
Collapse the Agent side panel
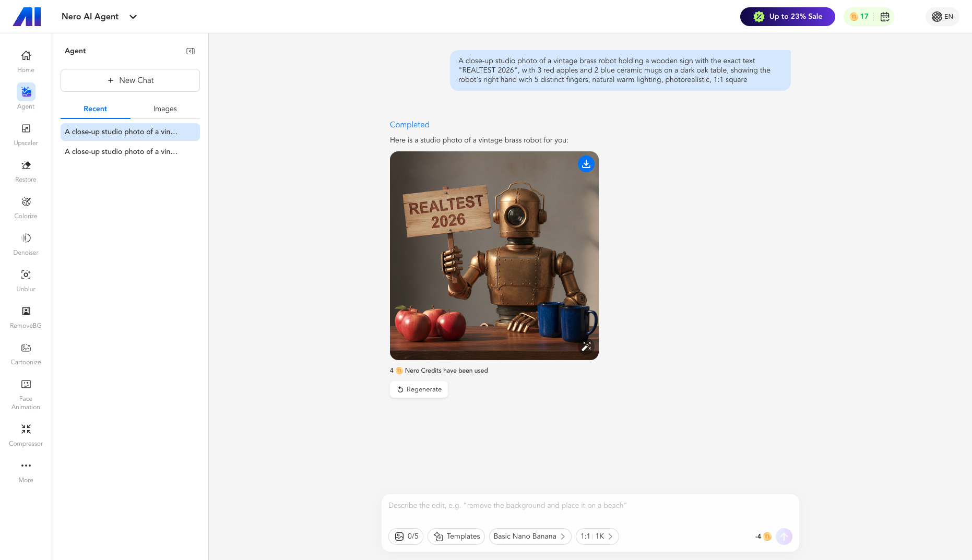[x=191, y=51]
